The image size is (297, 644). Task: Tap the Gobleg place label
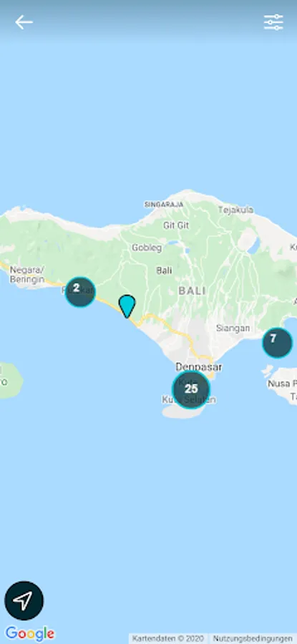(147, 248)
